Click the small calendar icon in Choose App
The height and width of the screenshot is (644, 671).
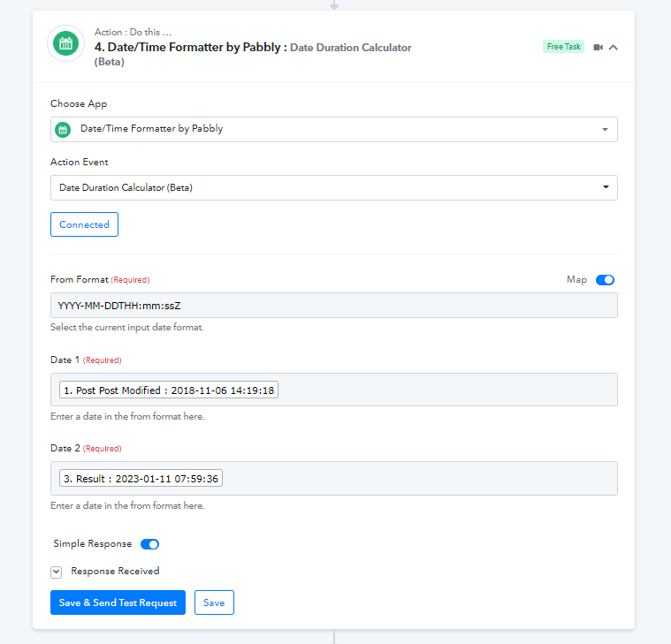tap(63, 129)
